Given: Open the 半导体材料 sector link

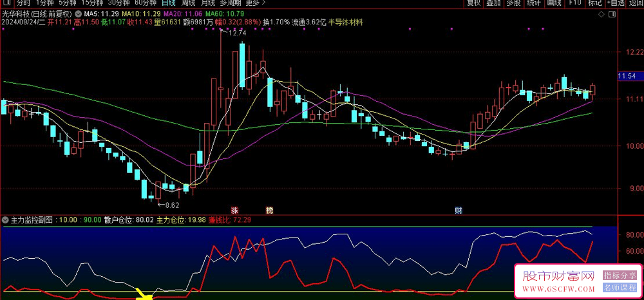Looking at the screenshot, I should coord(345,22).
